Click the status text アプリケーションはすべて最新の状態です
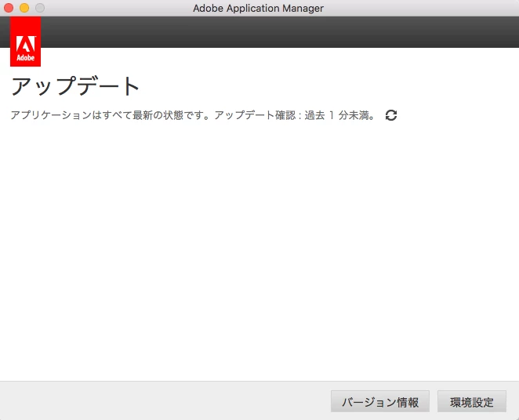519x420 pixels. tap(111, 115)
